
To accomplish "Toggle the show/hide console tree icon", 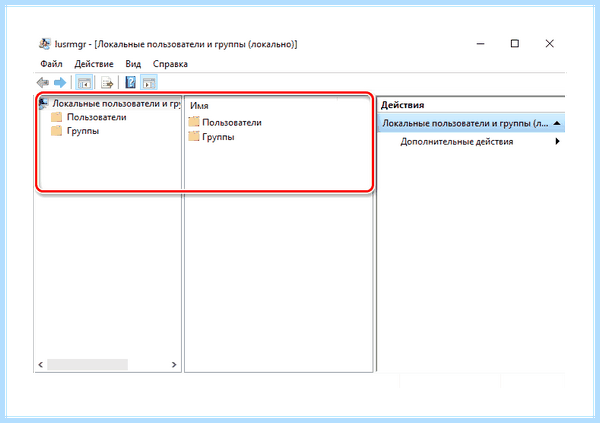I will (x=84, y=82).
